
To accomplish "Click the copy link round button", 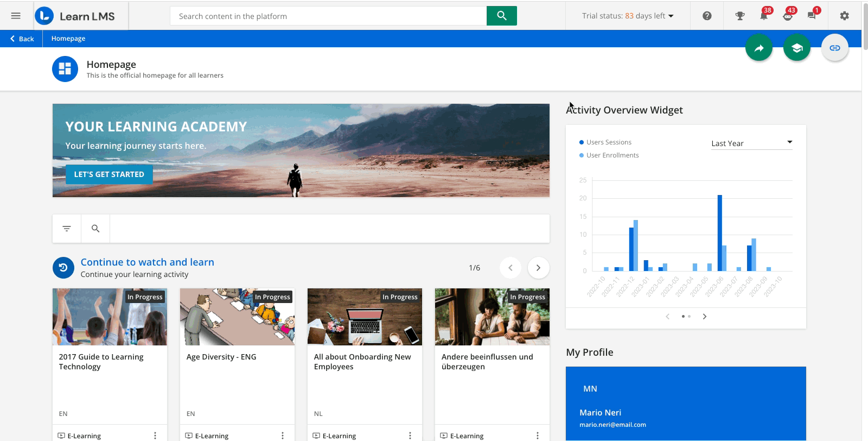I will (x=834, y=48).
